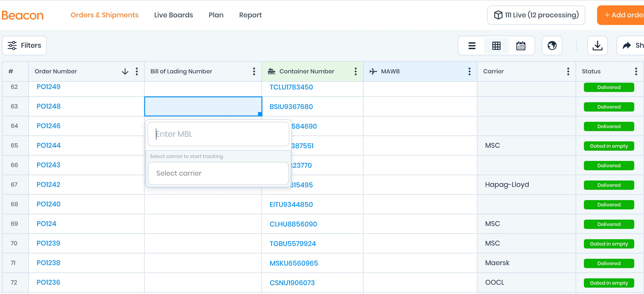Open the Filters panel
This screenshot has width=644, height=294.
[24, 45]
